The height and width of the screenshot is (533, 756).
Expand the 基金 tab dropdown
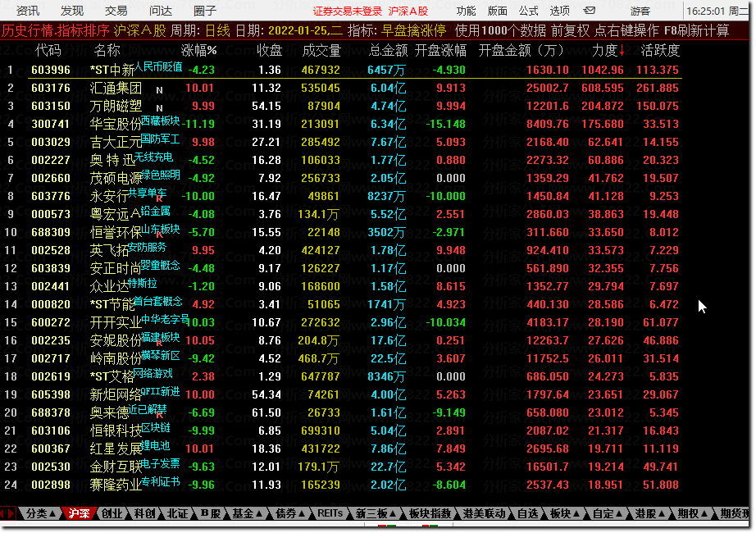(x=248, y=513)
